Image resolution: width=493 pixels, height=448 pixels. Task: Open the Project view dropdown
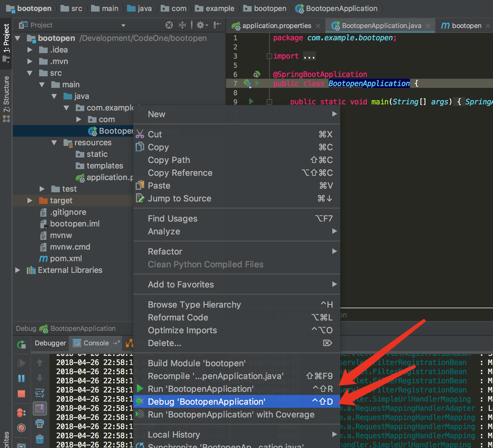coord(123,25)
